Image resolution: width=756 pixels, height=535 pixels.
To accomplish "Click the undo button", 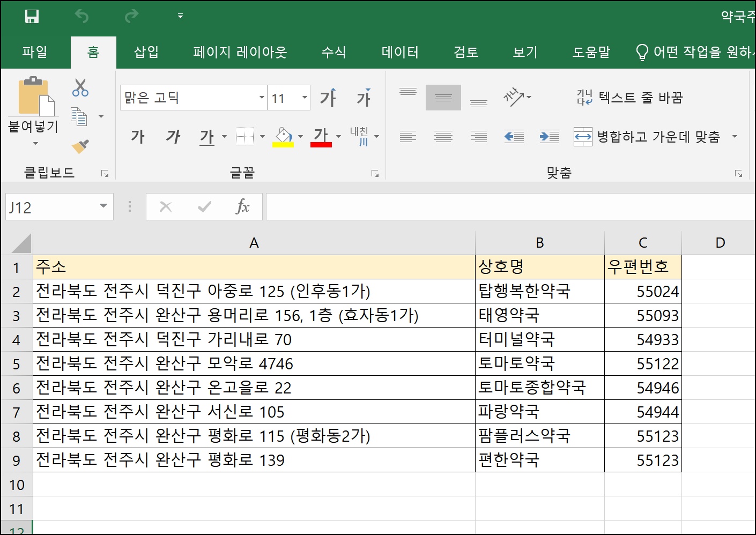I will pos(81,16).
